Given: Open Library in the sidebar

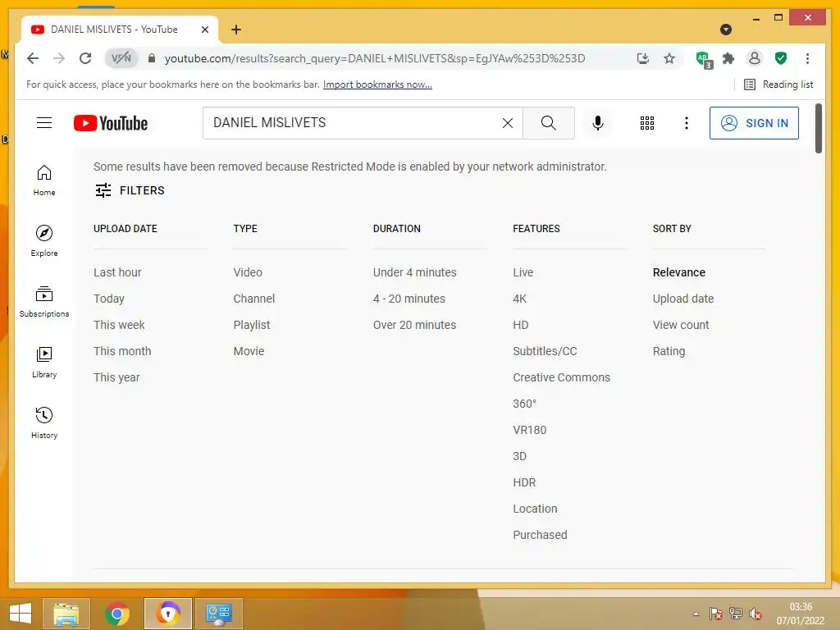Looking at the screenshot, I should [x=44, y=363].
